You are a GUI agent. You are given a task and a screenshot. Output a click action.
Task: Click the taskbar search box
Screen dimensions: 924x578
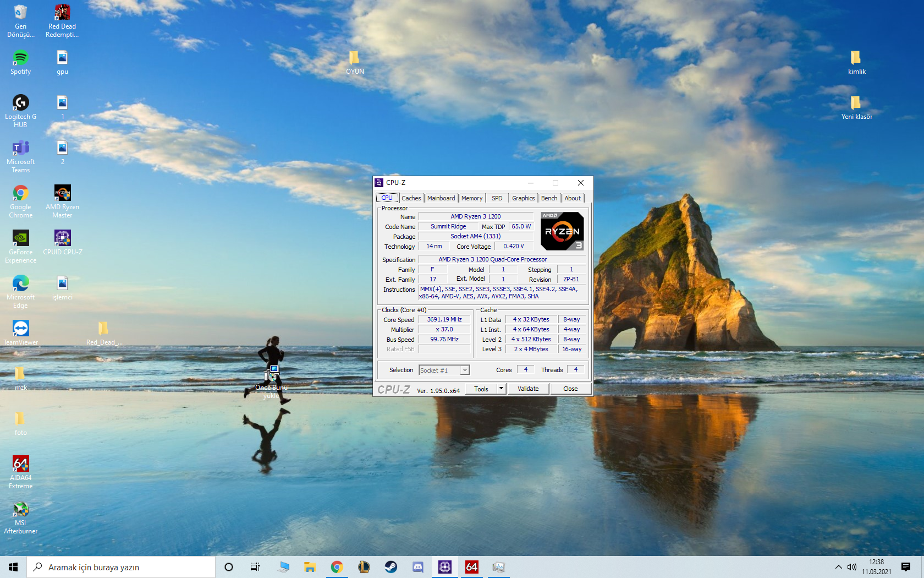[121, 567]
